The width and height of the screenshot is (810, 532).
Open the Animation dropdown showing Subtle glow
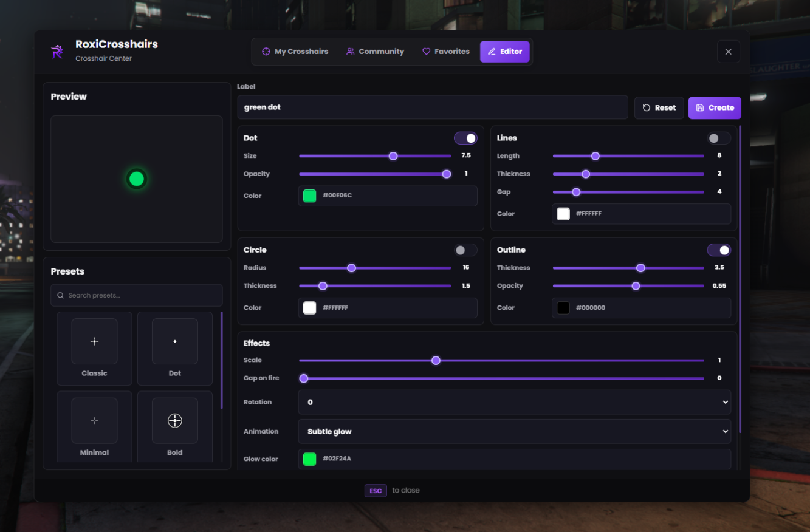pos(515,431)
